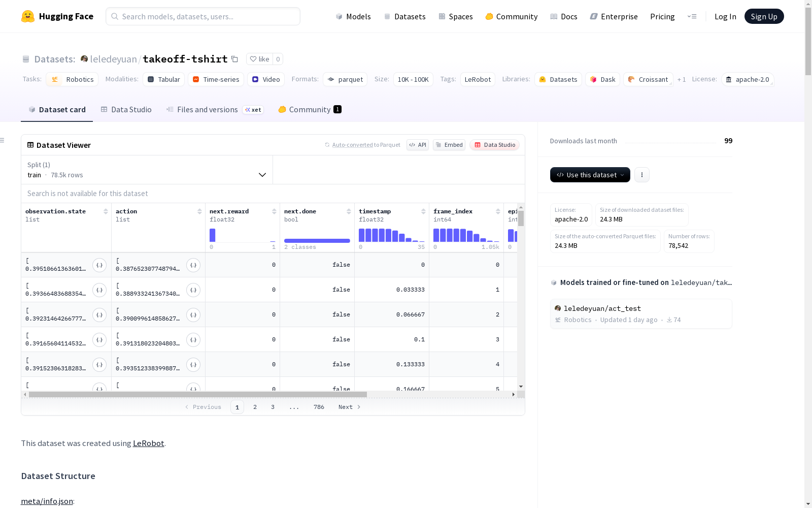The width and height of the screenshot is (812, 508).
Task: Sort by the next.reward column
Action: coord(274,211)
